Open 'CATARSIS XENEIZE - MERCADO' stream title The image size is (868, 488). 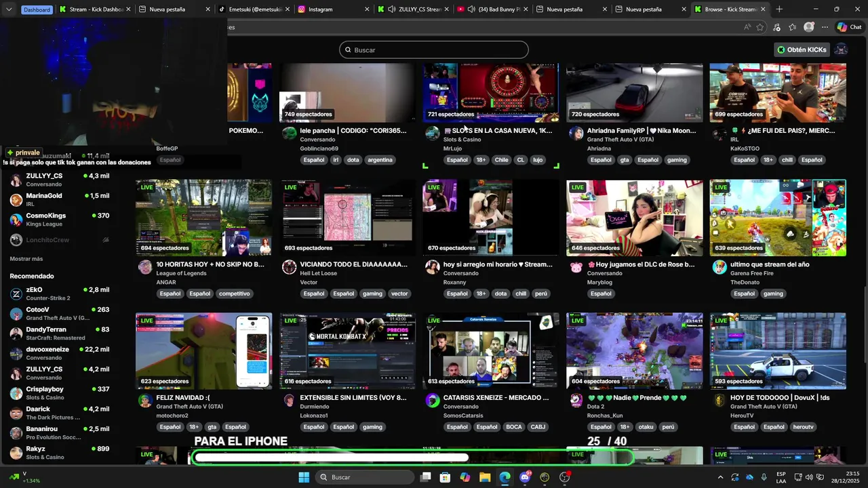click(x=496, y=398)
